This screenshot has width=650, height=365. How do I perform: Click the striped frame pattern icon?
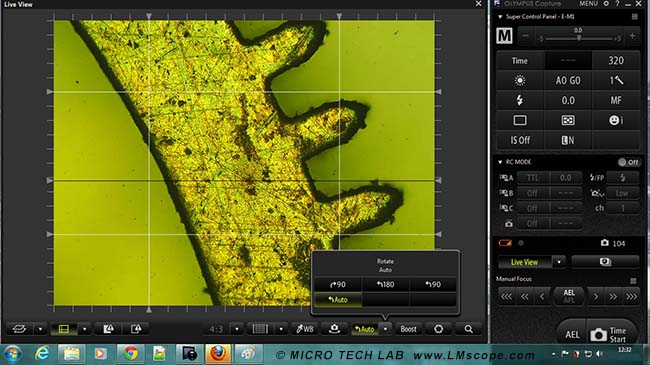260,329
